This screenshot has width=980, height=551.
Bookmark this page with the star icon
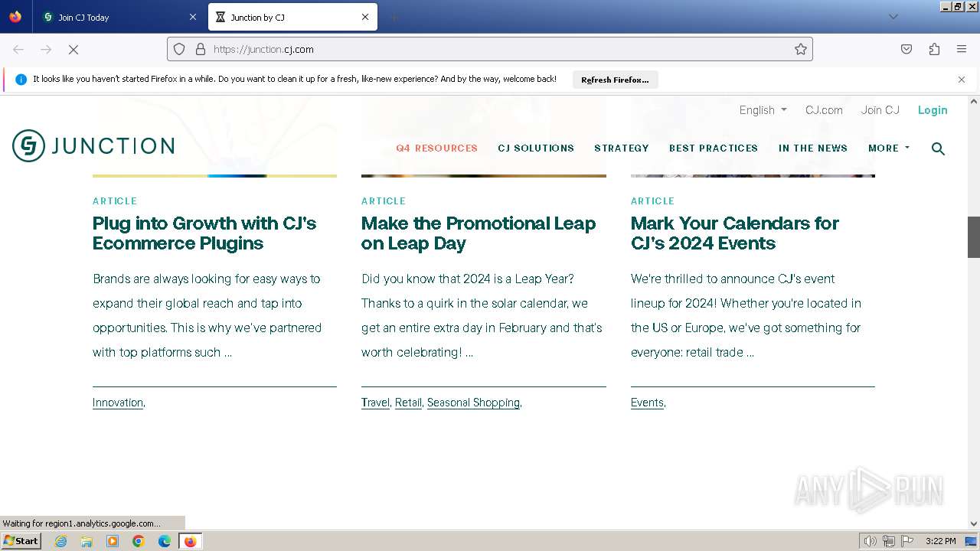[x=801, y=49]
